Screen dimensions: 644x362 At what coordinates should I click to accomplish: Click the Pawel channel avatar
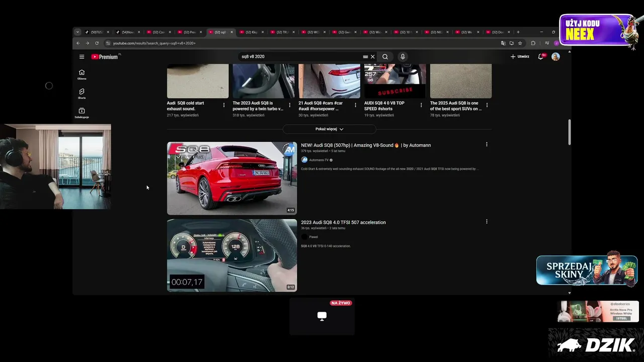(304, 237)
